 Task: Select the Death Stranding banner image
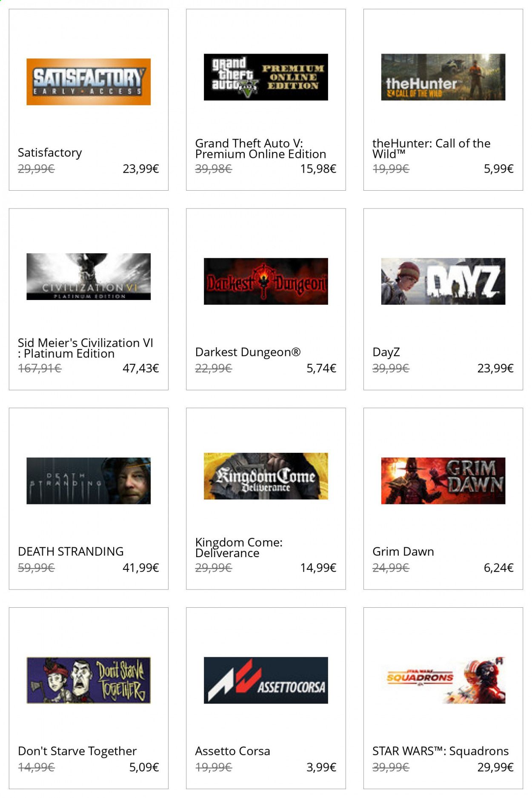pyautogui.click(x=89, y=481)
